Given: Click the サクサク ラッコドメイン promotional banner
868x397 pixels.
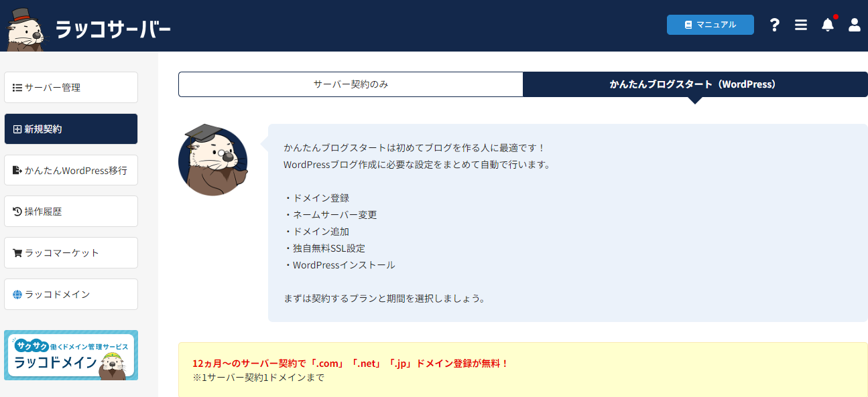Looking at the screenshot, I should pyautogui.click(x=71, y=355).
